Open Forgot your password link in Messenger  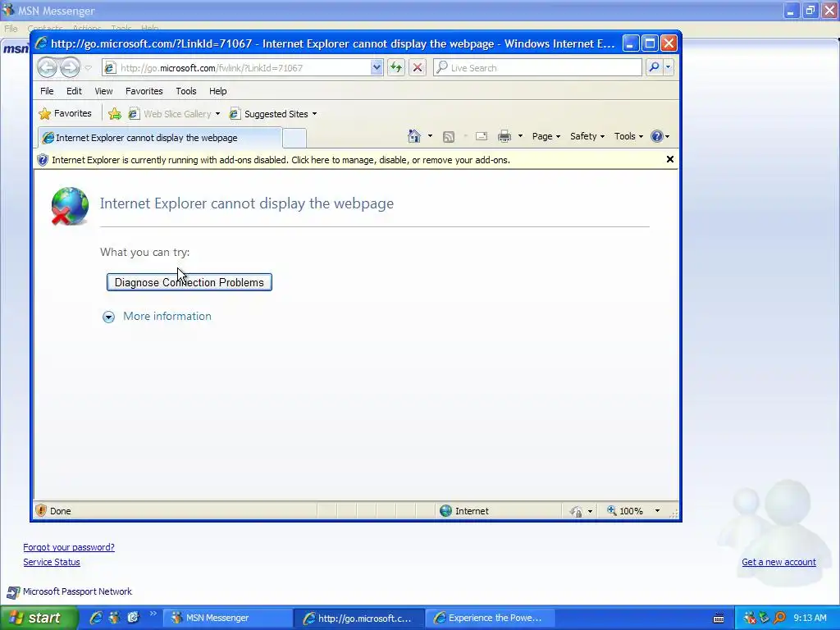69,547
